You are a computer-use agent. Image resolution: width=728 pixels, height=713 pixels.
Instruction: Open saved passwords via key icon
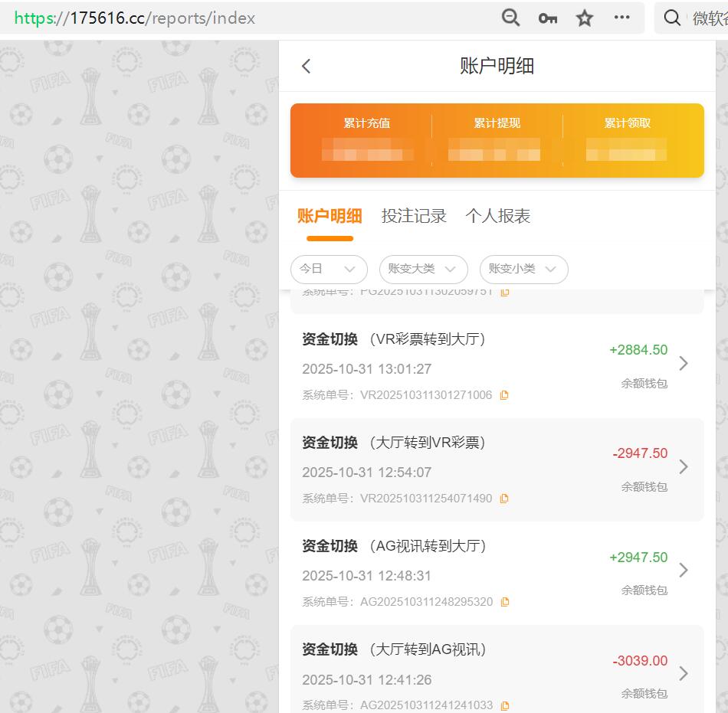(547, 18)
